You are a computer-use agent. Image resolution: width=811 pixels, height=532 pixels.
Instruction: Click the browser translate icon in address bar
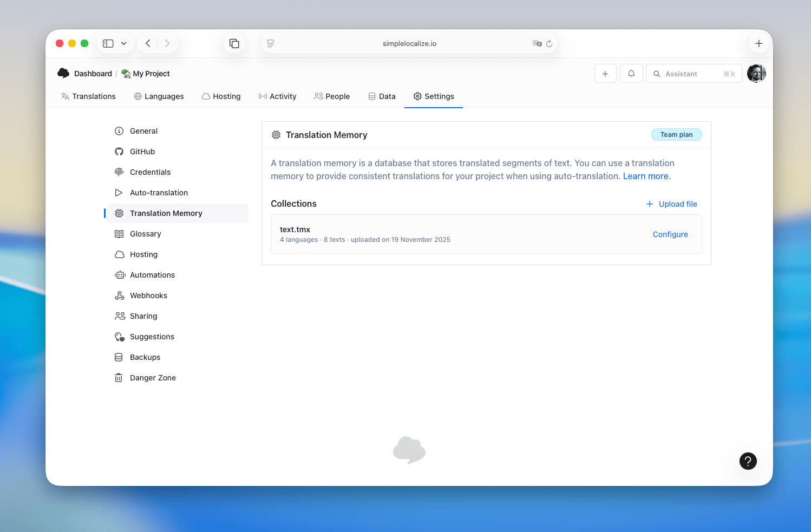click(x=537, y=44)
